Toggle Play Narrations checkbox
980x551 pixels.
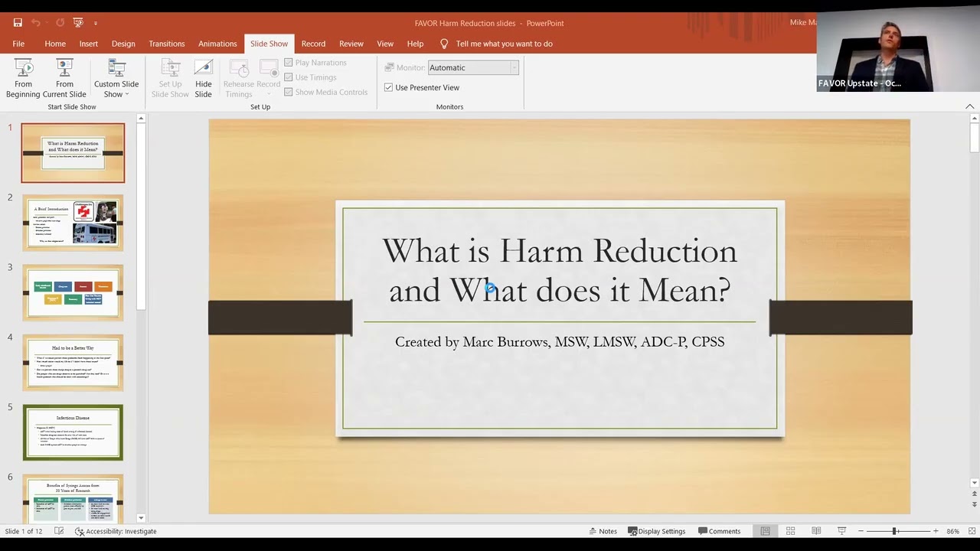315,63
